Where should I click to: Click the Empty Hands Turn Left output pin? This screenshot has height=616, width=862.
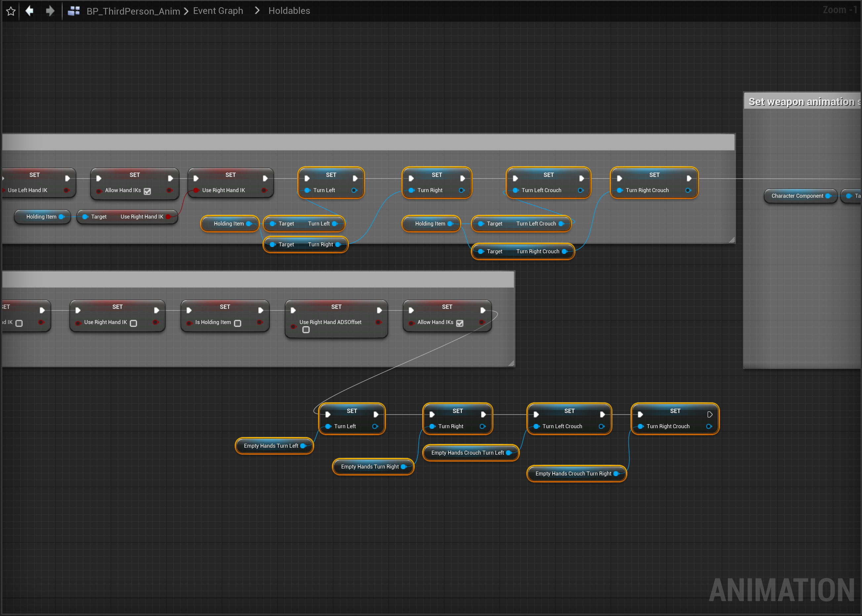click(x=303, y=446)
